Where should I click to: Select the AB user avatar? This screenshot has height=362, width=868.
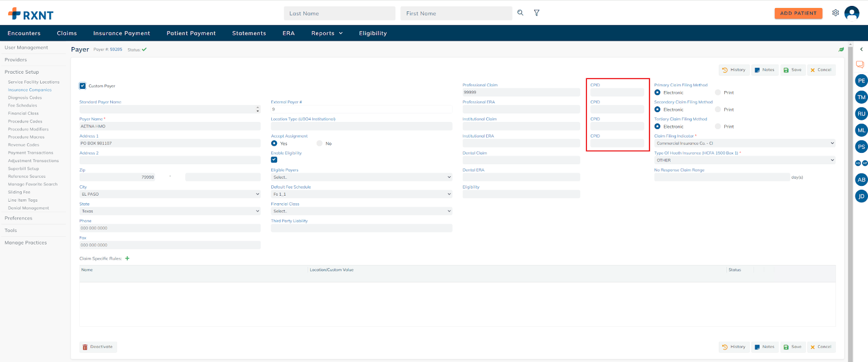(x=861, y=179)
